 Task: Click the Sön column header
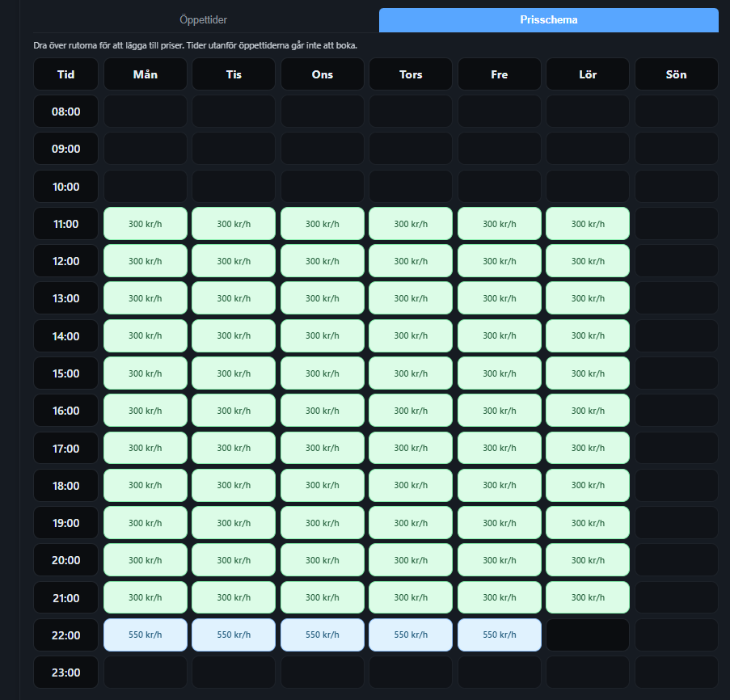click(x=677, y=74)
